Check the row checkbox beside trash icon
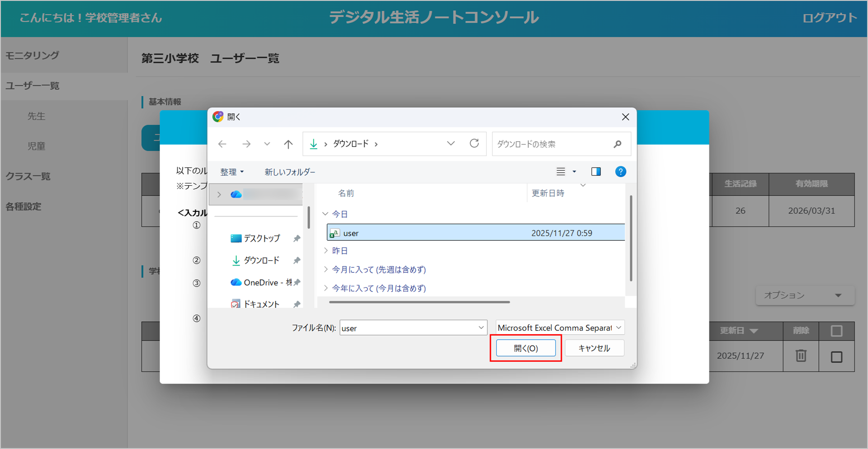 click(836, 357)
